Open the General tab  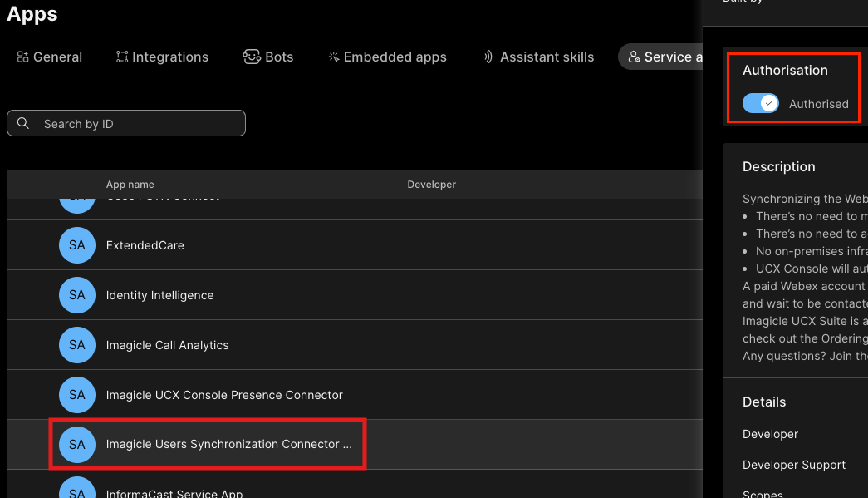(x=49, y=57)
